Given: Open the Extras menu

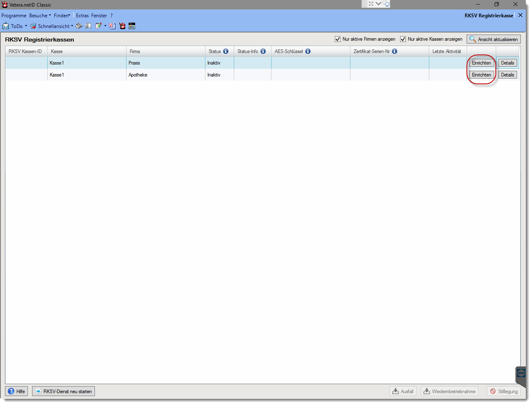Looking at the screenshot, I should tap(82, 15).
